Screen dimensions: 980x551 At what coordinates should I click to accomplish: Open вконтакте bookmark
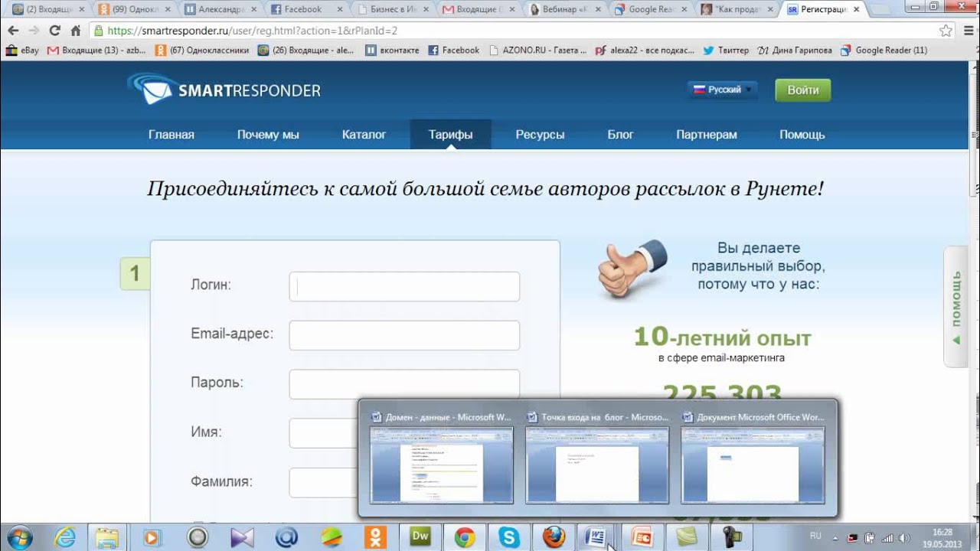coord(390,50)
